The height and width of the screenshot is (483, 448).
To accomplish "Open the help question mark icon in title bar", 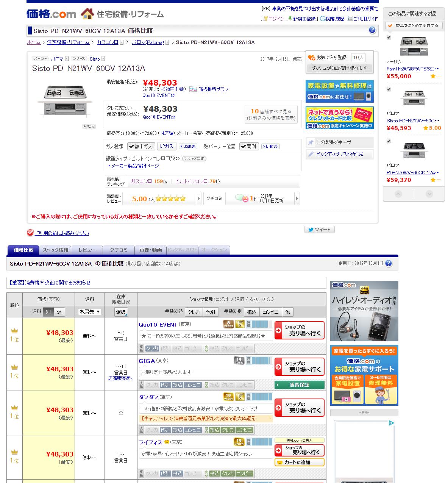I will 372,30.
